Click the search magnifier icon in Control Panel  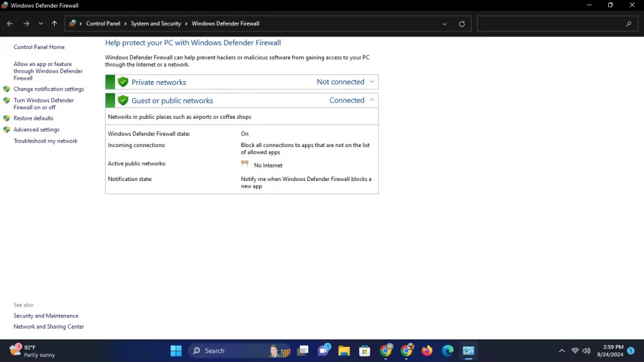pyautogui.click(x=628, y=24)
